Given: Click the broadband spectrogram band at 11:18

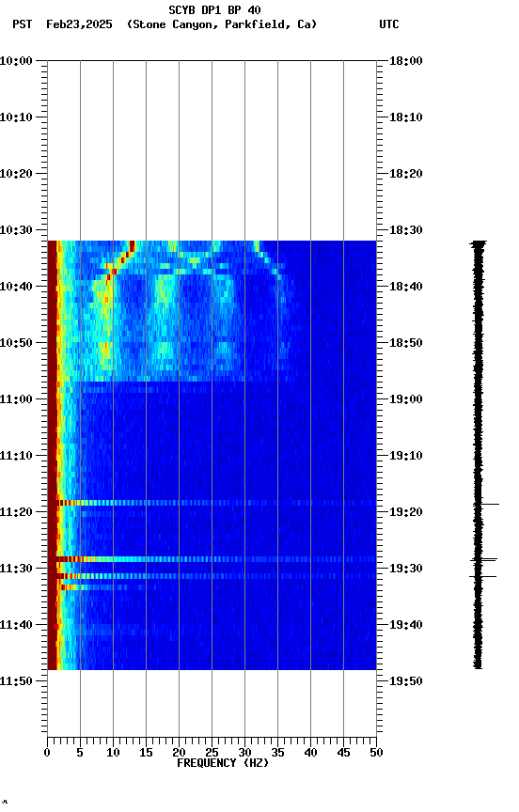Looking at the screenshot, I should click(212, 503).
